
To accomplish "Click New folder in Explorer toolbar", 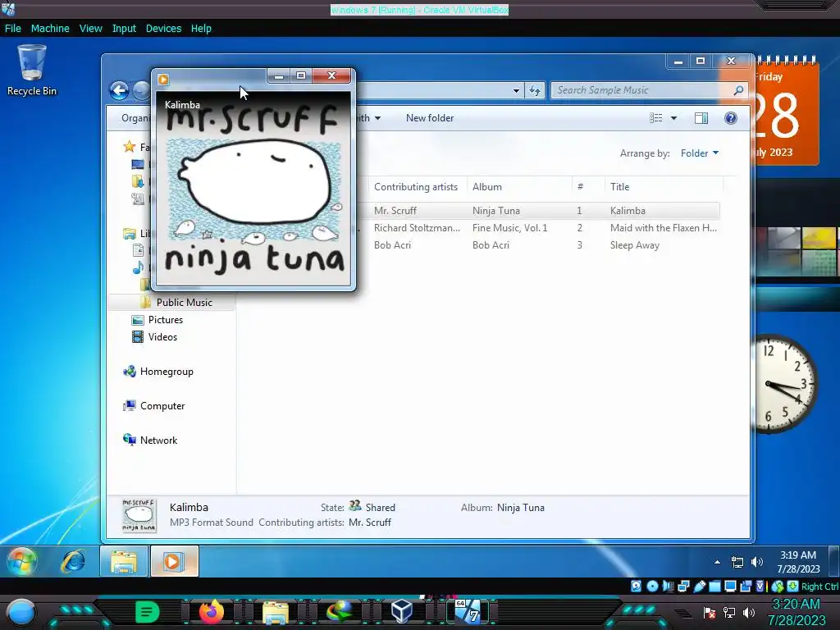I will coord(430,118).
